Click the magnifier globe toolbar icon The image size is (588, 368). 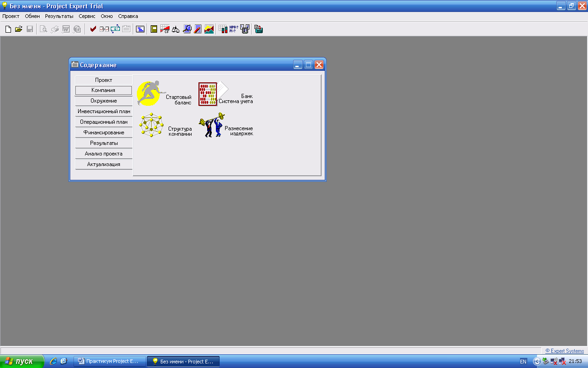coord(187,29)
